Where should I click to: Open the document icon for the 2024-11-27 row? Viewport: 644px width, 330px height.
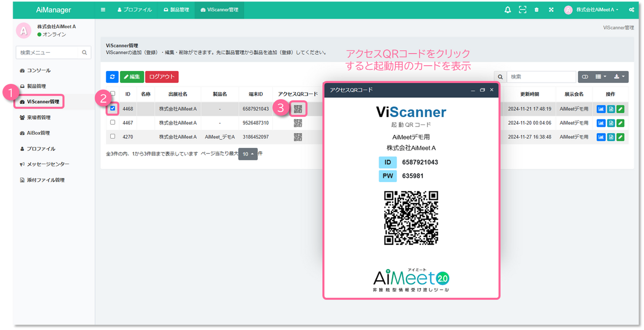(x=611, y=137)
